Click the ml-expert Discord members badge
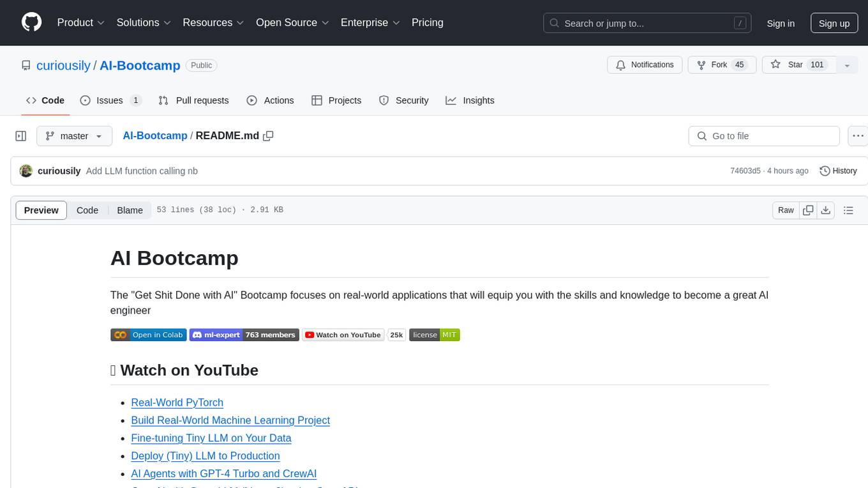This screenshot has height=488, width=868. click(x=244, y=335)
